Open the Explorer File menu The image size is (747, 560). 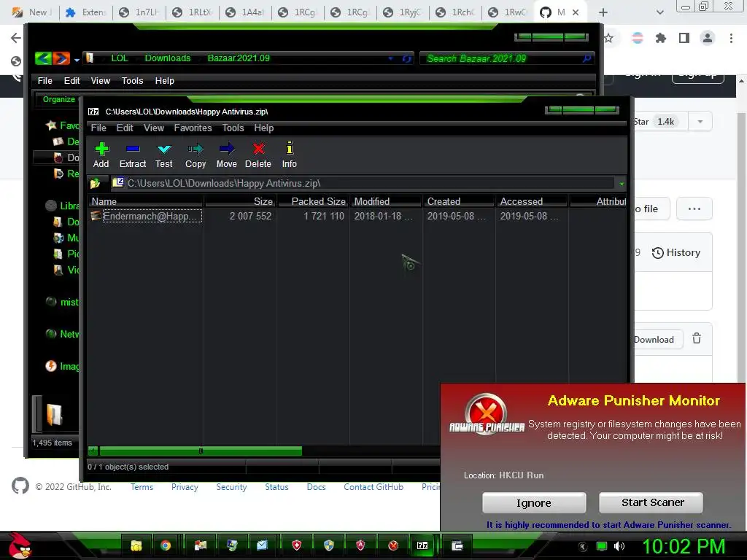point(44,80)
